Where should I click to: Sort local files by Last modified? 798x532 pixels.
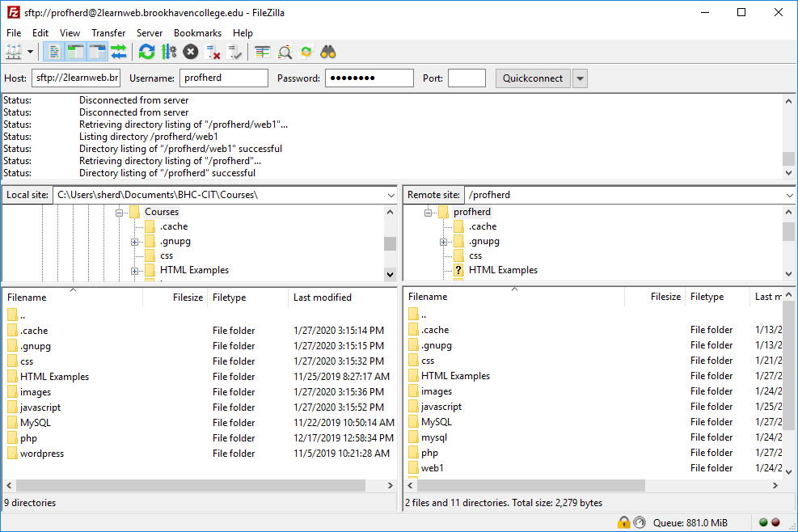342,298
